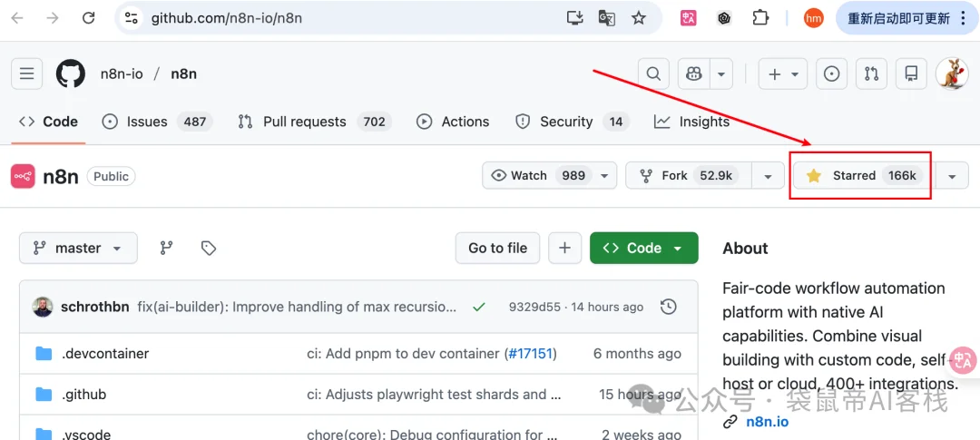Expand the star lists dropdown arrow

point(952,176)
